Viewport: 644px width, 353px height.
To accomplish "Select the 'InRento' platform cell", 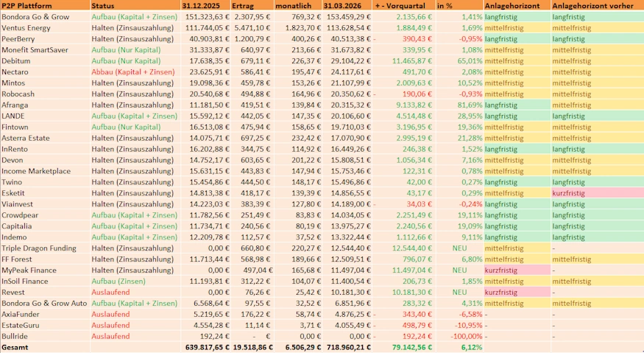I will pyautogui.click(x=45, y=149).
